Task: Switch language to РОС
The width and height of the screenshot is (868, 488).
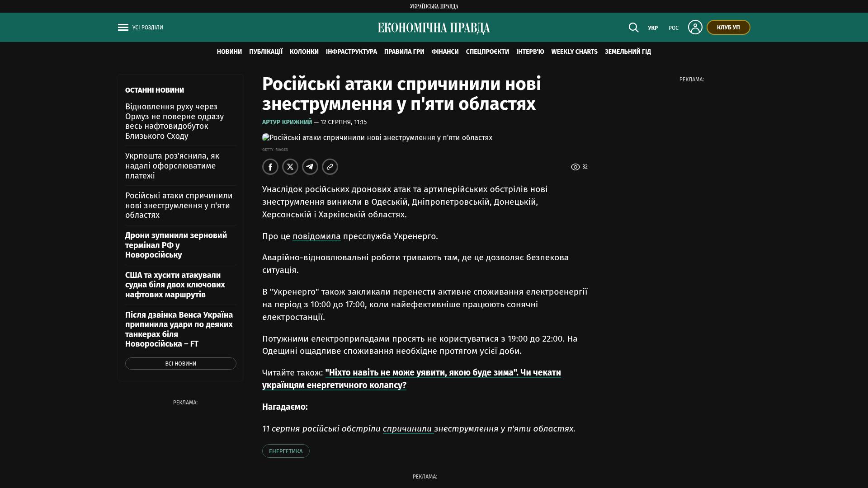Action: pos(674,28)
